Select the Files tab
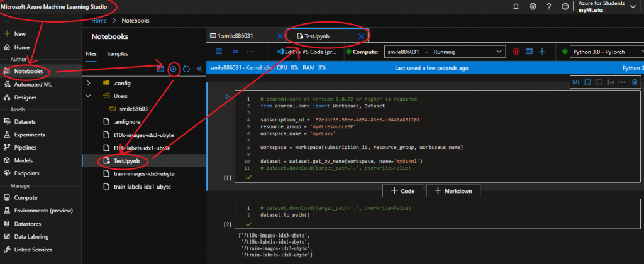The height and width of the screenshot is (264, 644). [91, 54]
